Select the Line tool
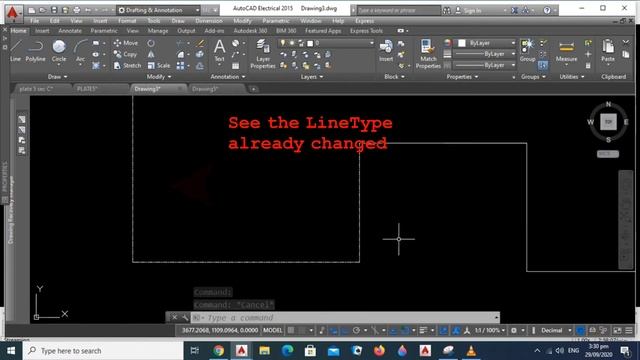The image size is (640, 360). [x=16, y=51]
